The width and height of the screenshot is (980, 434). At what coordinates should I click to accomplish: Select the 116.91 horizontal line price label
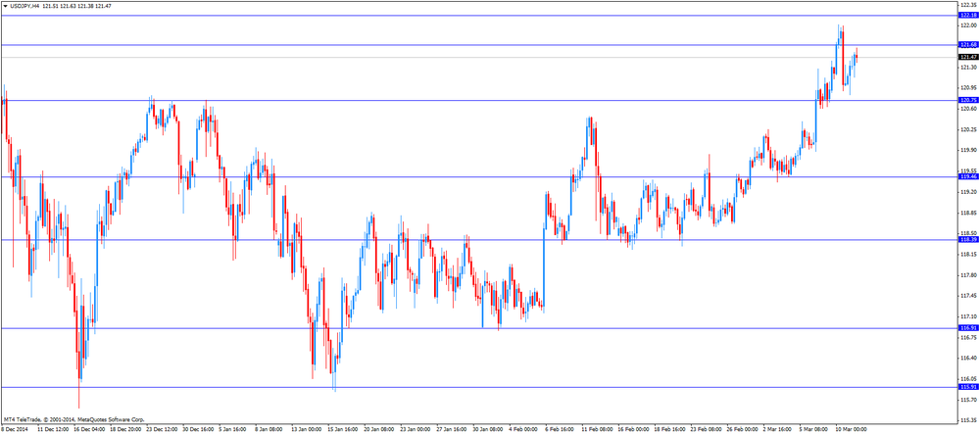(968, 328)
